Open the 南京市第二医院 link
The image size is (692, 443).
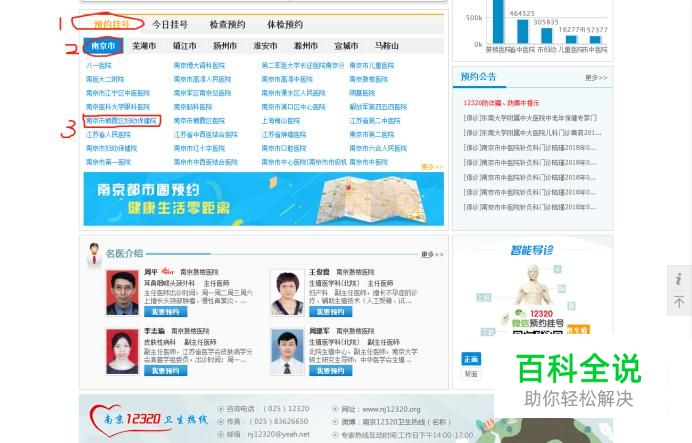372,134
